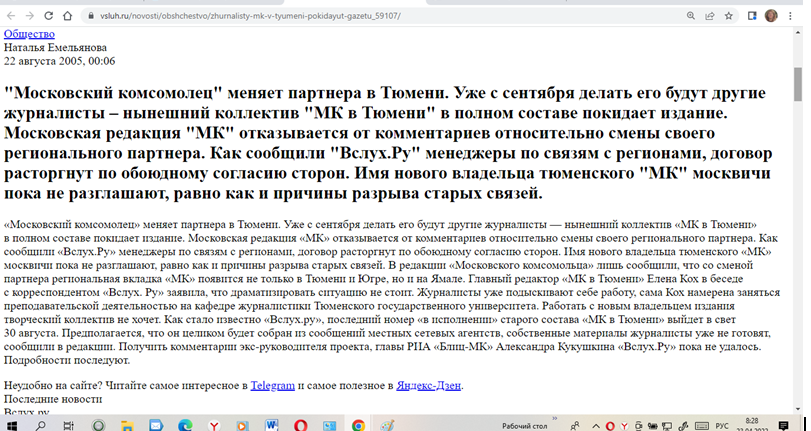Open the touch keyboard icon
The width and height of the screenshot is (811, 431).
(x=702, y=426)
